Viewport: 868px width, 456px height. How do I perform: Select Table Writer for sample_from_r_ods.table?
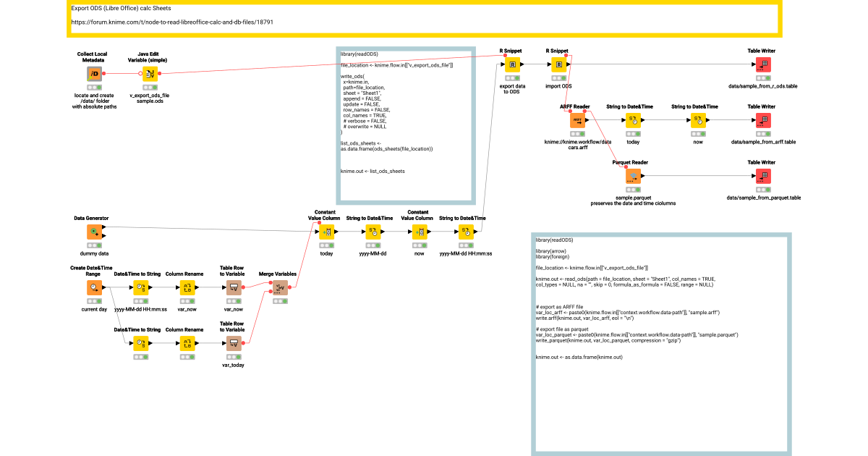[762, 65]
